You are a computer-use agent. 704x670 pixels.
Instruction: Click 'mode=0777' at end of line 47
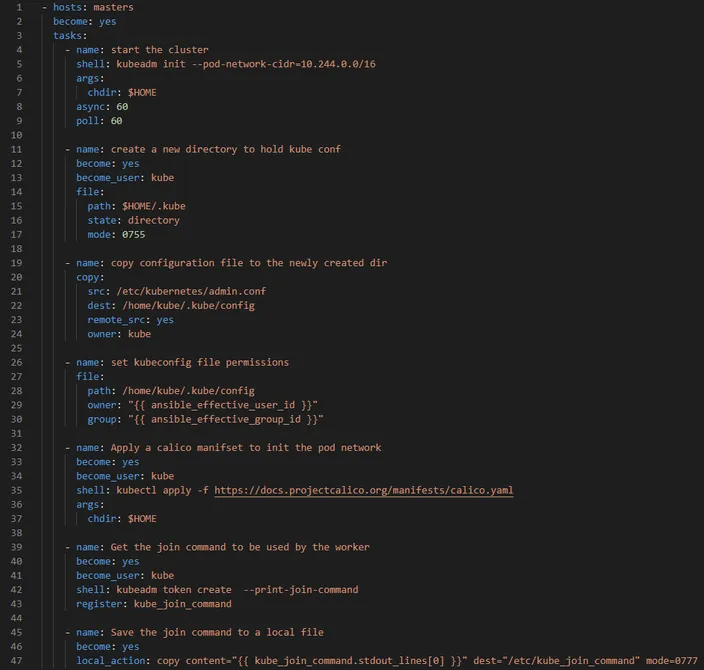(672, 661)
